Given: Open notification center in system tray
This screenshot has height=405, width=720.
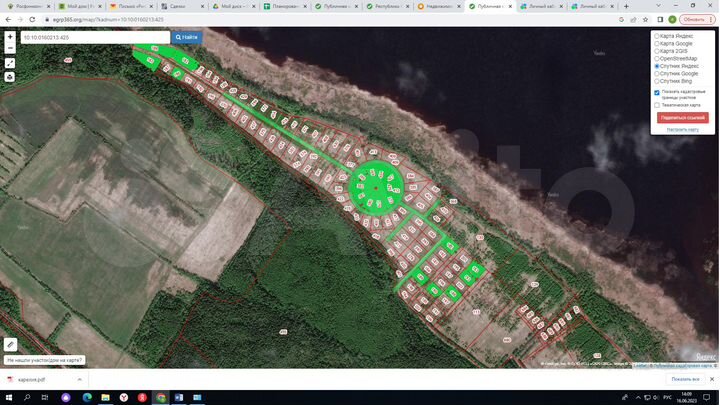Looking at the screenshot, I should (708, 398).
